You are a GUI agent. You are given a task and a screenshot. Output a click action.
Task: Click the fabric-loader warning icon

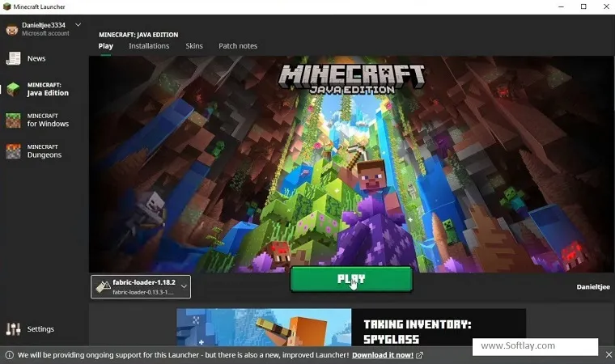pyautogui.click(x=103, y=286)
